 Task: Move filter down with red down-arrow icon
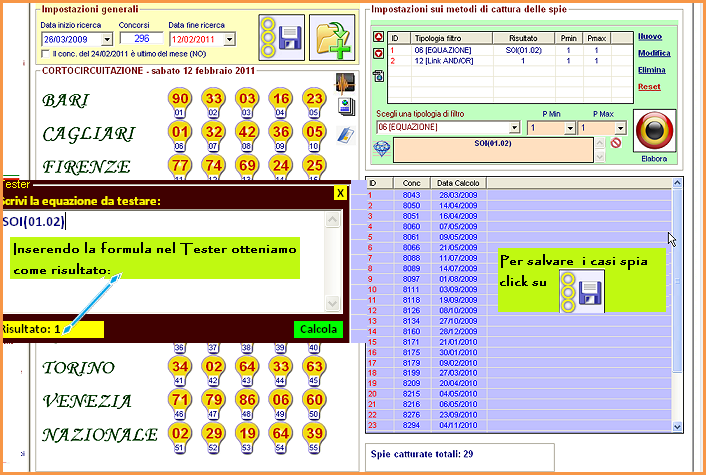click(379, 54)
